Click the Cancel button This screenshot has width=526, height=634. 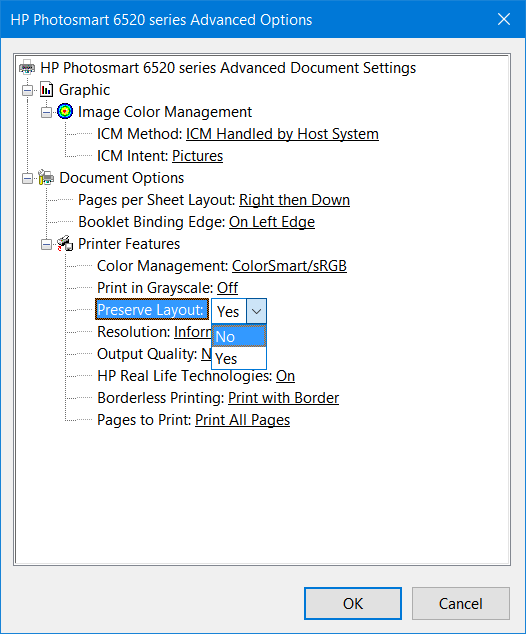461,603
